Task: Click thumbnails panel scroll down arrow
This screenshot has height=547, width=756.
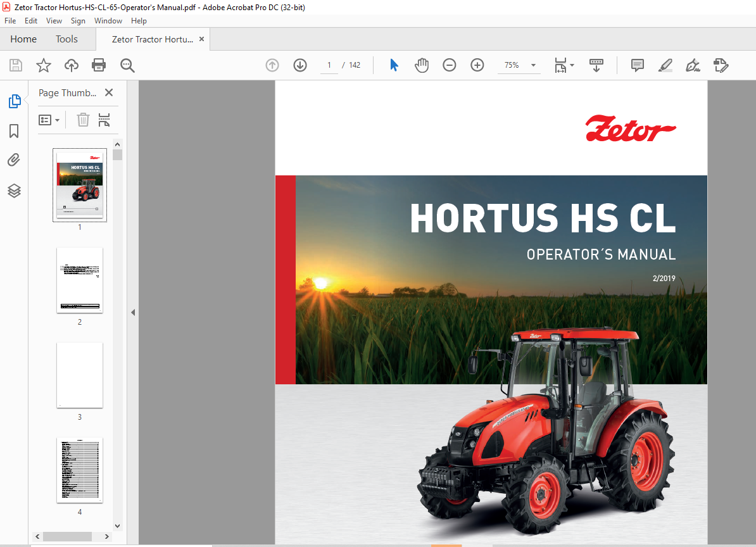Action: pyautogui.click(x=117, y=526)
